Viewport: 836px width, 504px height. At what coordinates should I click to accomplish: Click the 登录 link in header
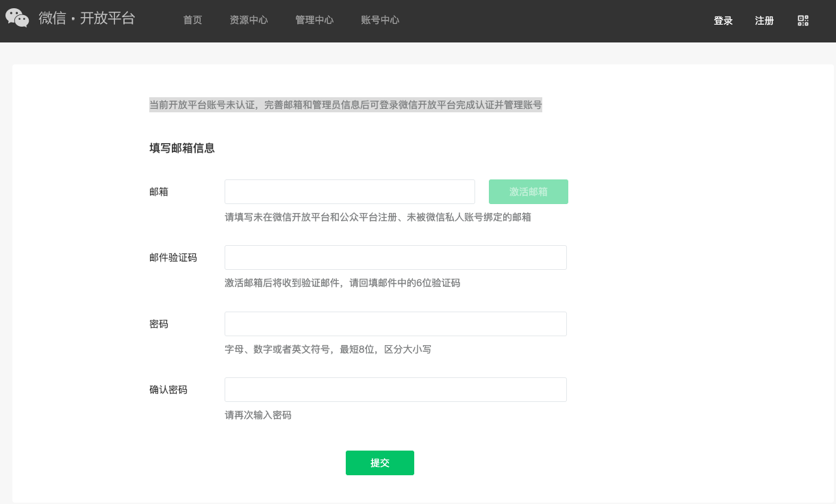coord(723,21)
